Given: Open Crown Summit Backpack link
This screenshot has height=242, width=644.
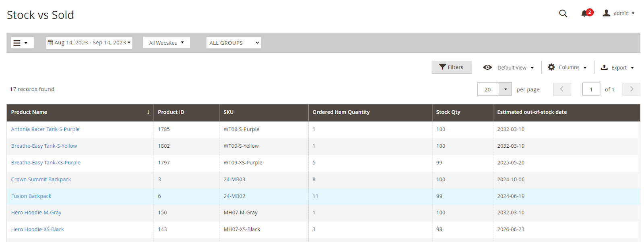Looking at the screenshot, I should point(41,180).
